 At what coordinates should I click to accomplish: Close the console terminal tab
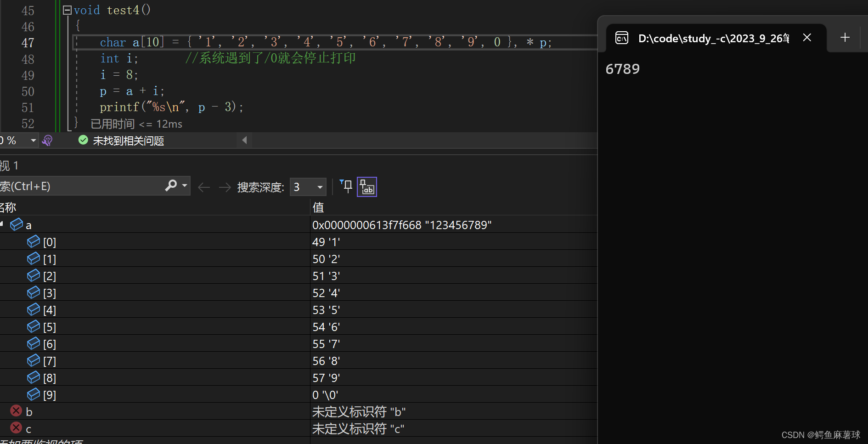pyautogui.click(x=807, y=38)
